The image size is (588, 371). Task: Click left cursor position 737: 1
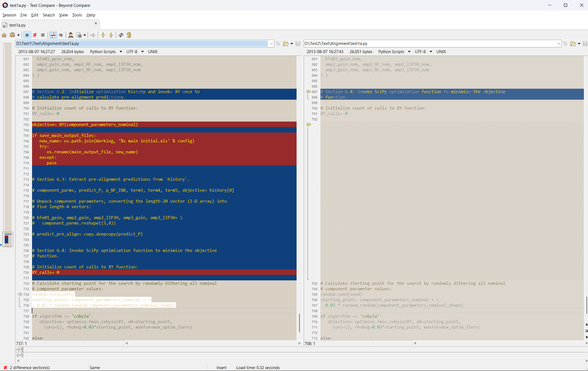click(22, 344)
